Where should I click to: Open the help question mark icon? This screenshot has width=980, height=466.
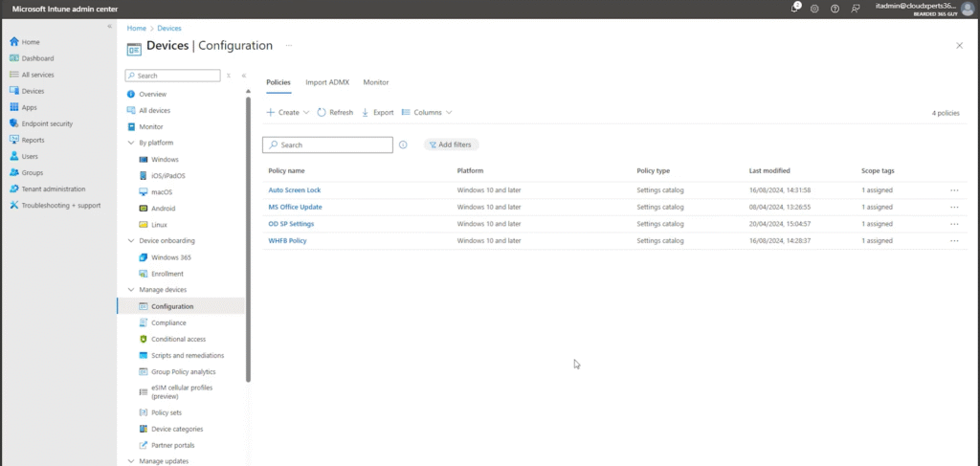(x=835, y=9)
